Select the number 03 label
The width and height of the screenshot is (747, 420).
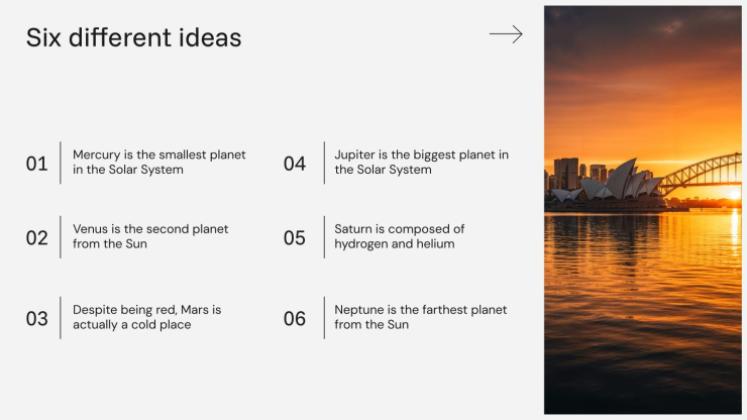37,319
